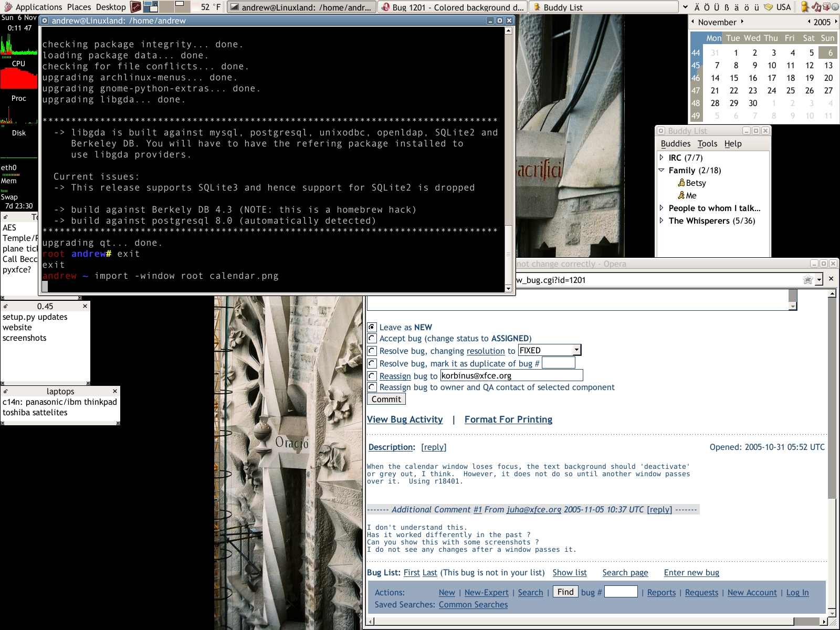Select Accept bug (change status to ASSIGNED)
Image resolution: width=840 pixels, height=630 pixels.
372,338
